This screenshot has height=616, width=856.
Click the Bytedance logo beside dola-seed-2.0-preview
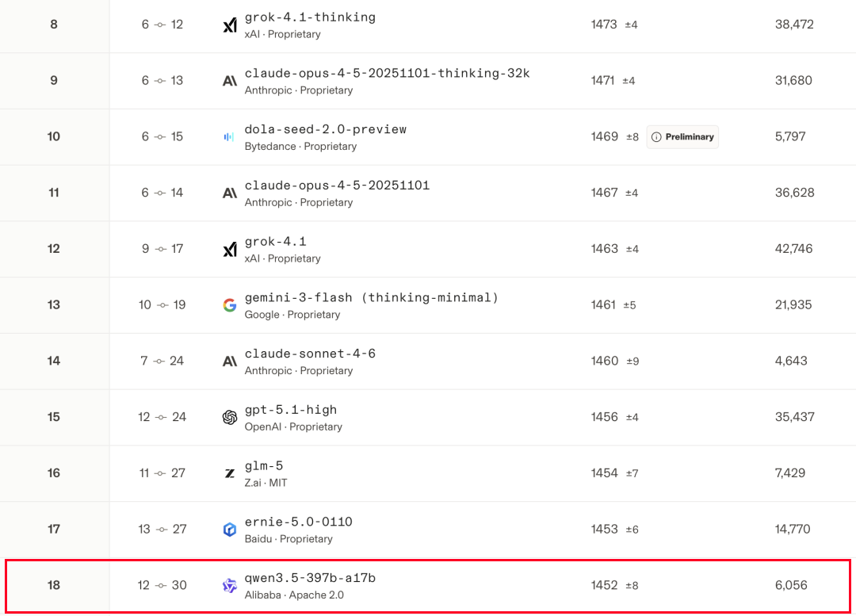click(x=229, y=137)
